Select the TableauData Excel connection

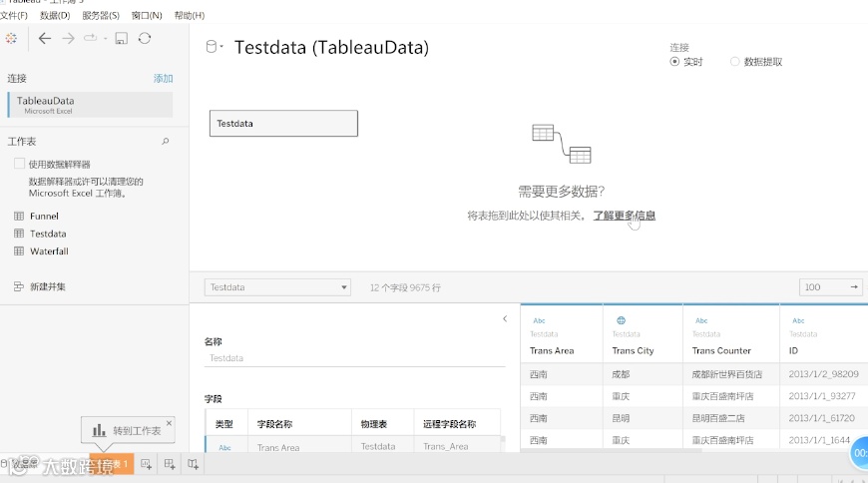coord(90,105)
